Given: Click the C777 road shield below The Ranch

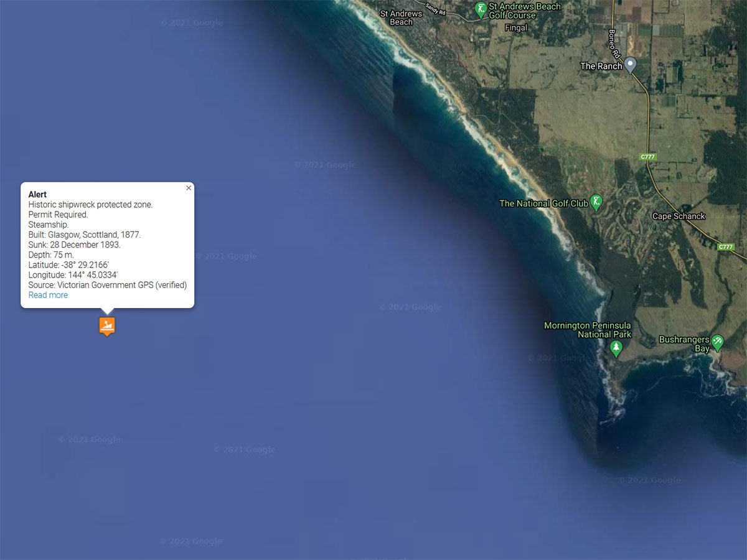Looking at the screenshot, I should click(x=648, y=157).
